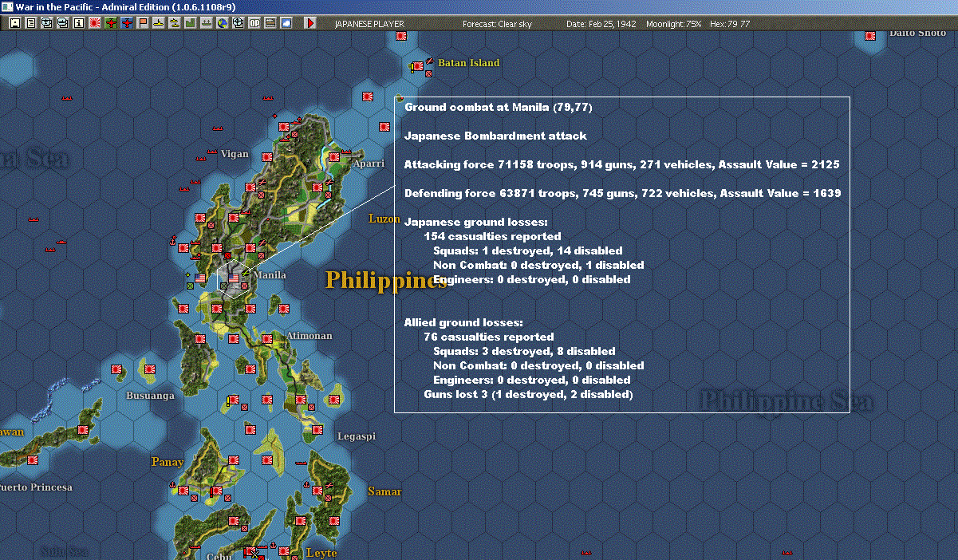The height and width of the screenshot is (560, 958).
Task: Click the Atimonan map label
Action: pos(309,336)
